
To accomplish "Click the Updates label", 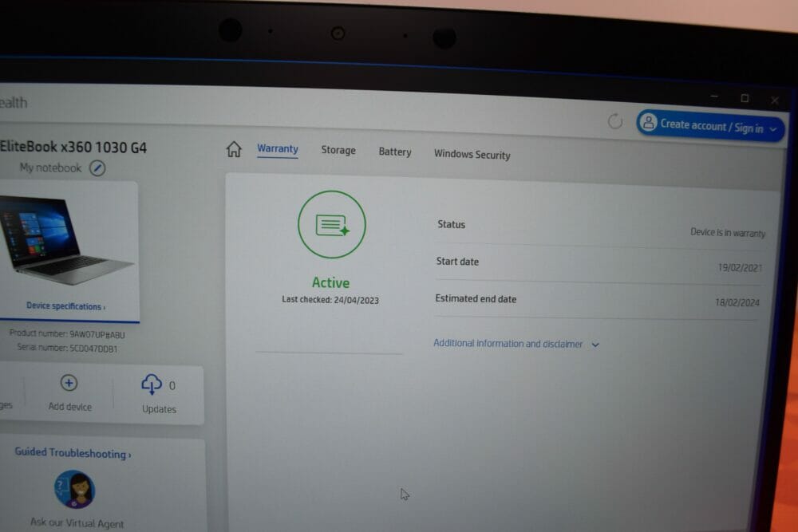I will tap(159, 409).
